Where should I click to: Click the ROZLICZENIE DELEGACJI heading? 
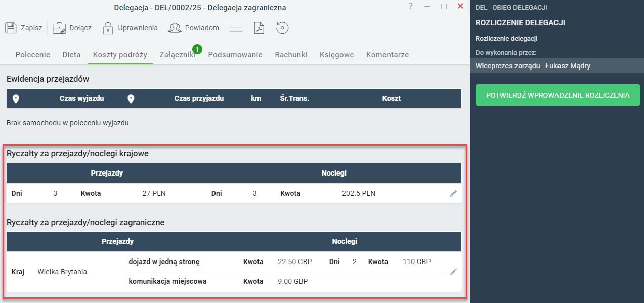pyautogui.click(x=520, y=23)
